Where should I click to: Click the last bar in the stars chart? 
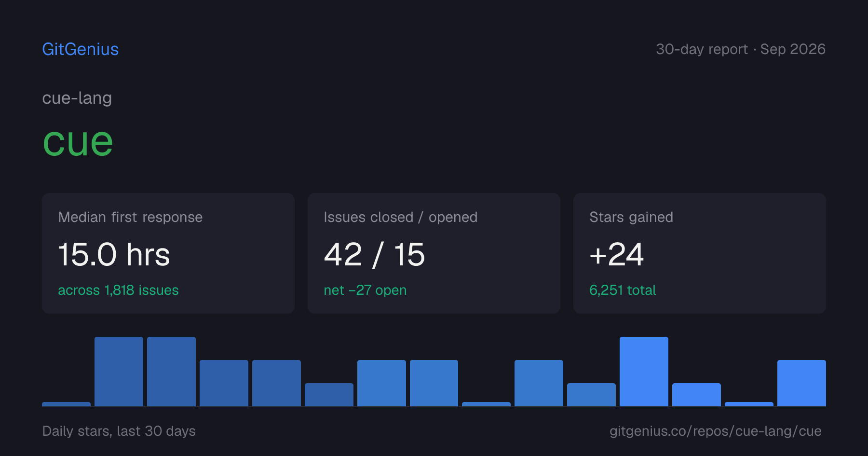(x=801, y=383)
